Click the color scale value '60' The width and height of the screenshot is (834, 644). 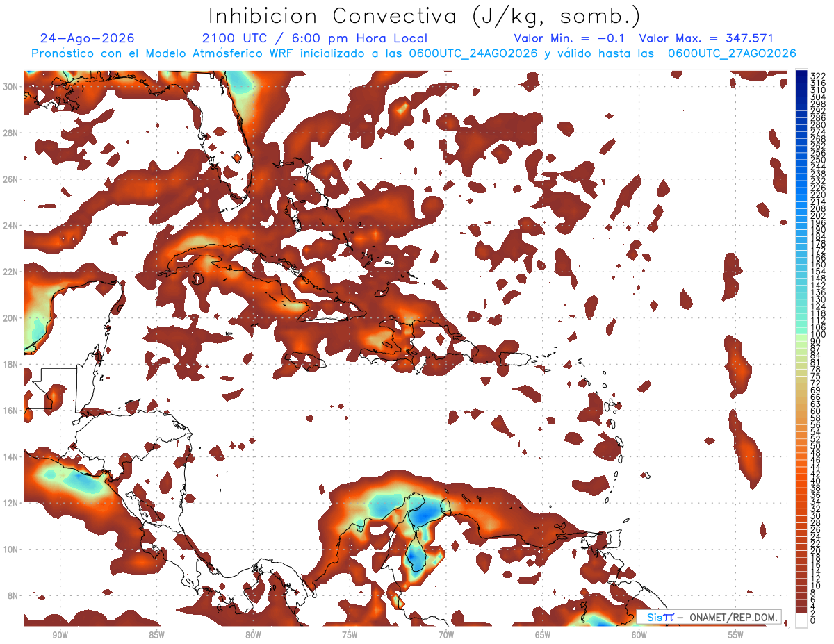[x=816, y=411]
